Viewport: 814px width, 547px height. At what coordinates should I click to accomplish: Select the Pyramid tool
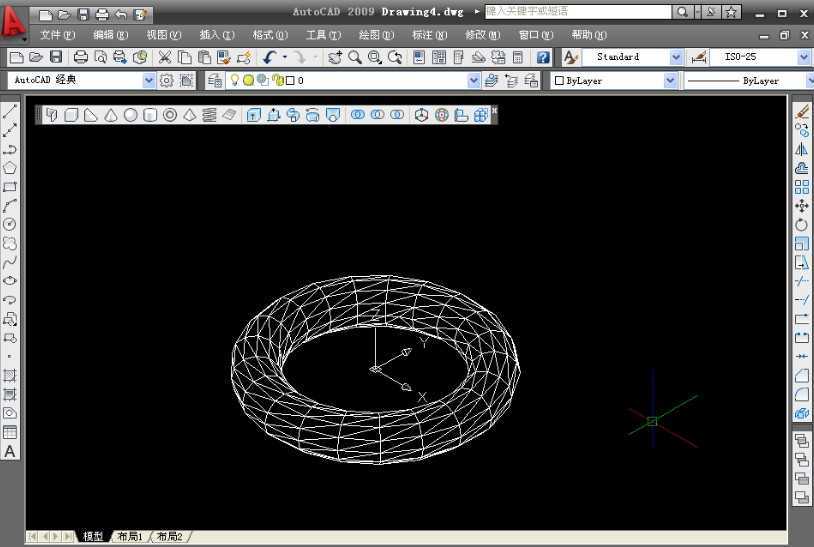[x=189, y=115]
